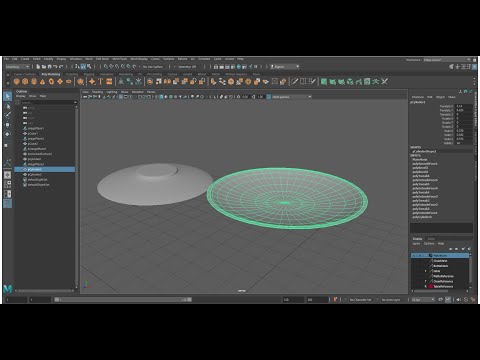Image resolution: width=480 pixels, height=360 pixels.
Task: Open the No Anim Layer dropdown
Action: (392, 300)
